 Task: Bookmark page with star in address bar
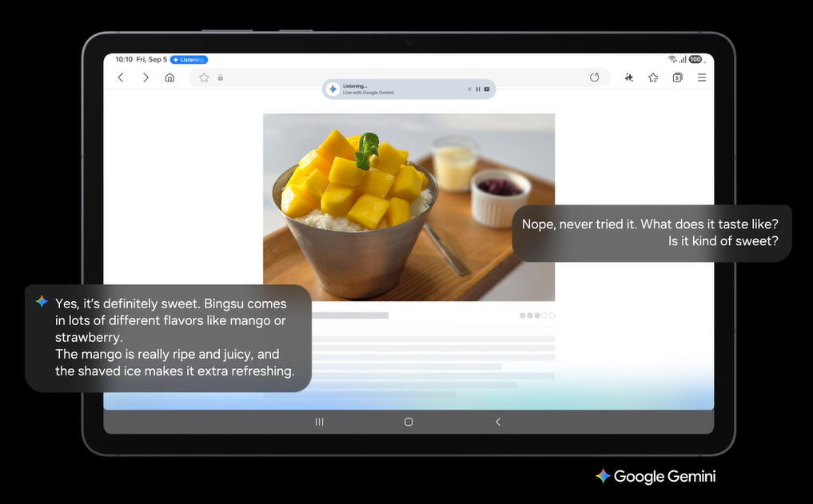tap(204, 77)
